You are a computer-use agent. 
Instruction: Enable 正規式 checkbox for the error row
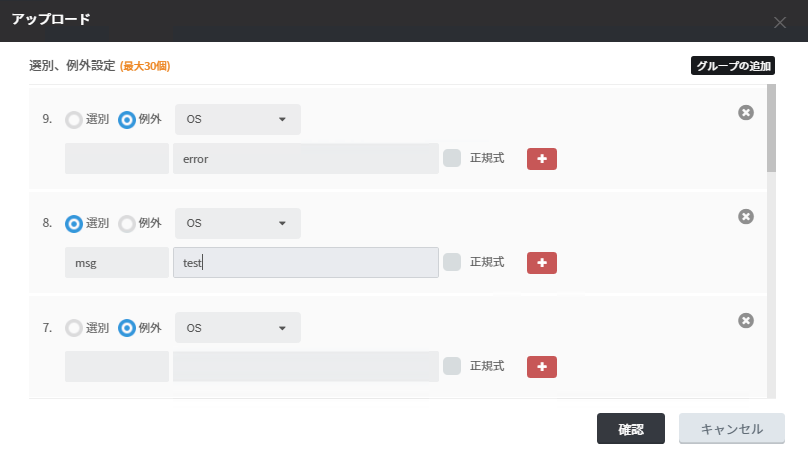coord(452,158)
